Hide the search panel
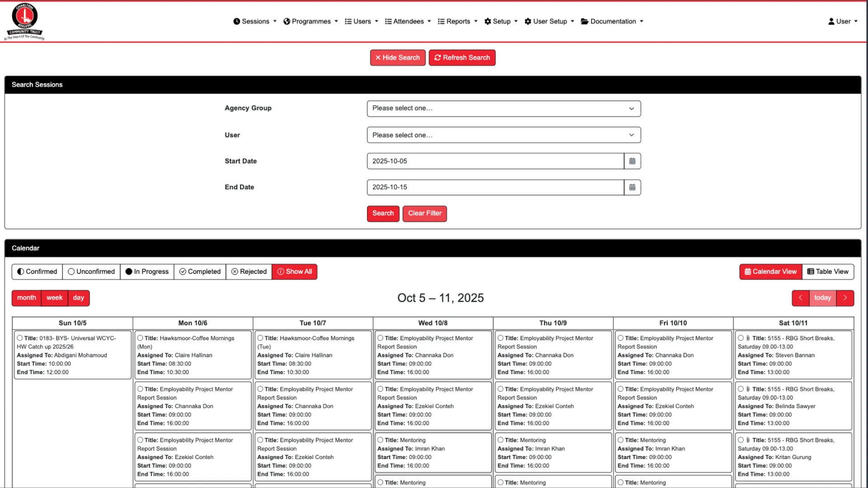This screenshot has width=868, height=488. pos(397,58)
